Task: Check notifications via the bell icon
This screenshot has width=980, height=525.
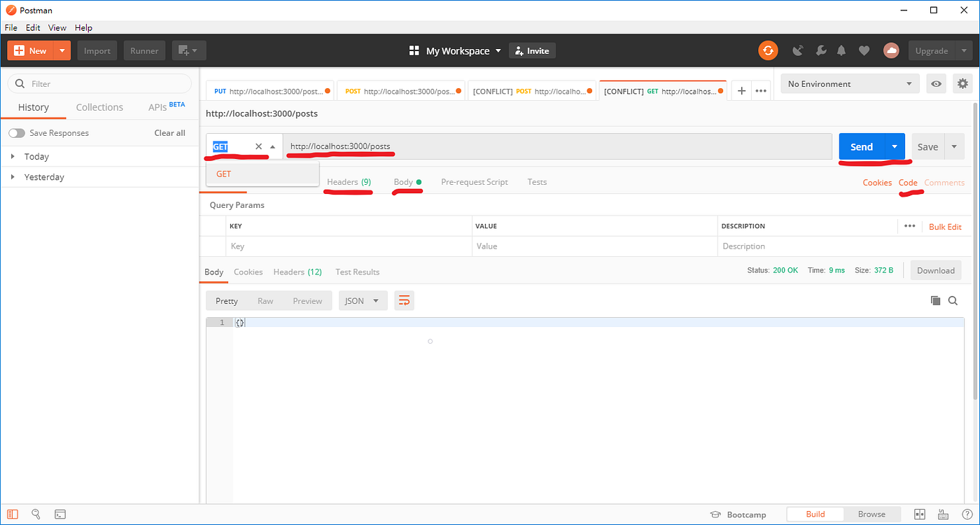Action: pos(841,50)
